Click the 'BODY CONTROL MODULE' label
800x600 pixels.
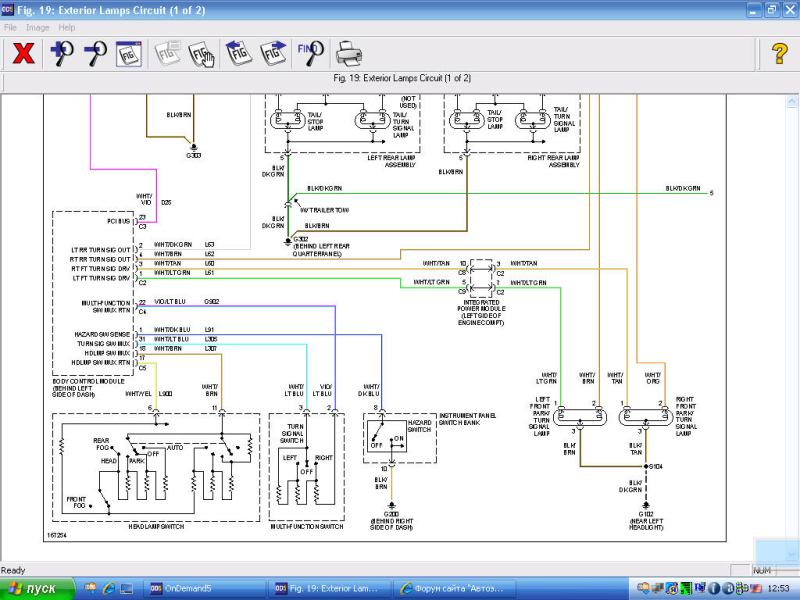click(88, 381)
